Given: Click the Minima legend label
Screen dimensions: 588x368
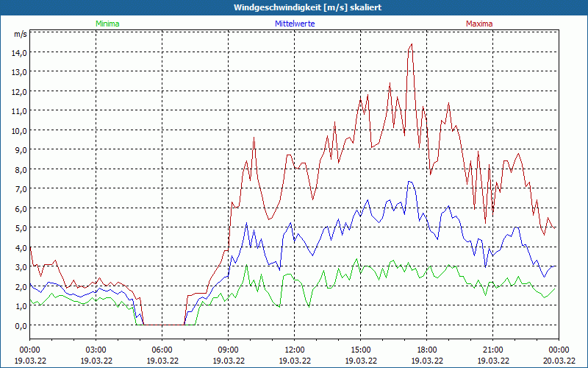Looking at the screenshot, I should pyautogui.click(x=107, y=24).
